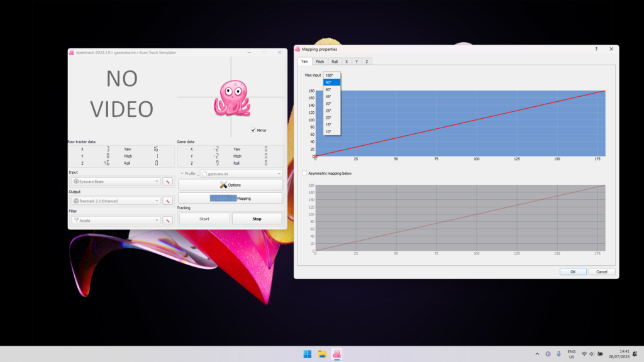Click the Start tracking button

pos(204,219)
